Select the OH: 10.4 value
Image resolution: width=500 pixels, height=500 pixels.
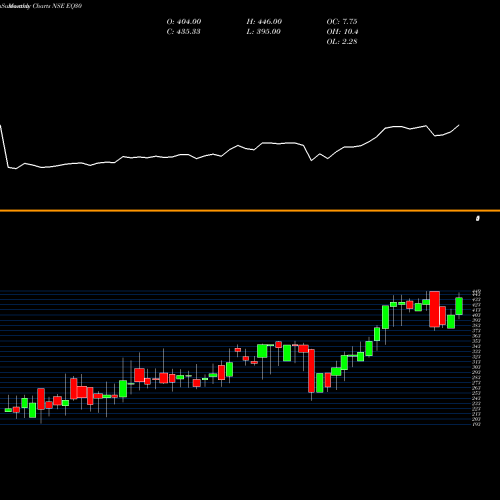click(342, 32)
